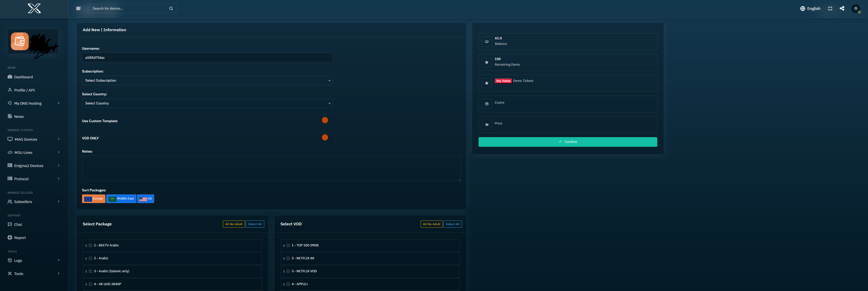Click drag handle for BEETV Arabic
This screenshot has height=291, width=868.
pyautogui.click(x=86, y=246)
